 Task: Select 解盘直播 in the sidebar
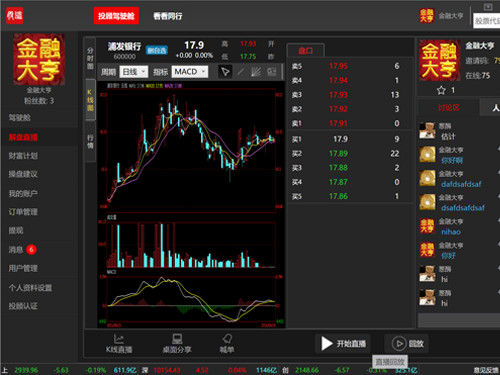[x=23, y=137]
